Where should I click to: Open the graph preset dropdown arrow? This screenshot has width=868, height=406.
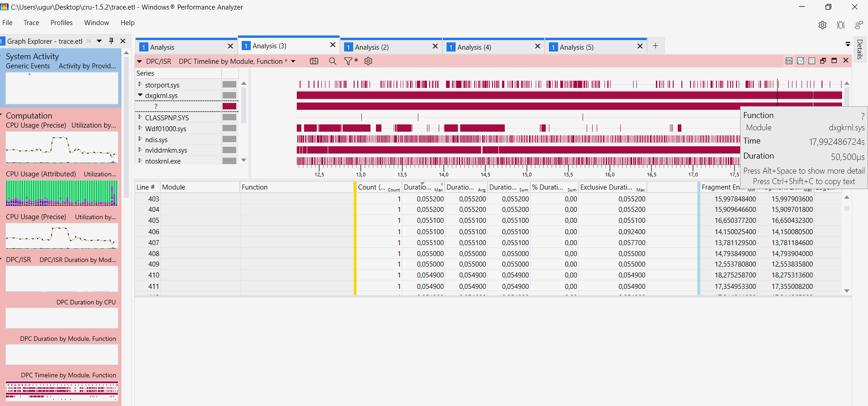[x=293, y=61]
